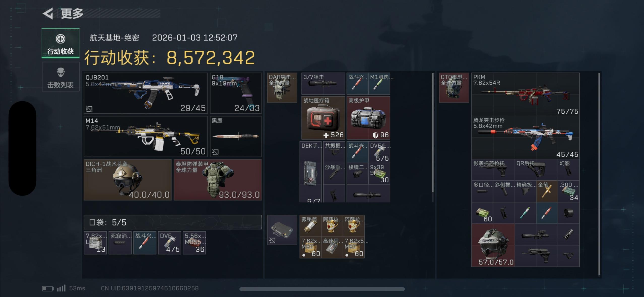Select the G18 pistol slot
This screenshot has height=297, width=644.
236,93
